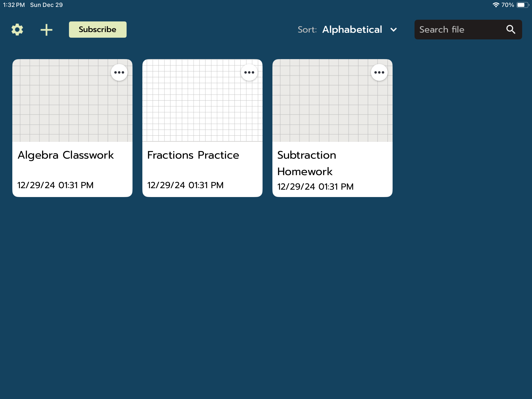Open the Subtraction Homework grid thumbnail
The image size is (532, 399).
[x=332, y=100]
